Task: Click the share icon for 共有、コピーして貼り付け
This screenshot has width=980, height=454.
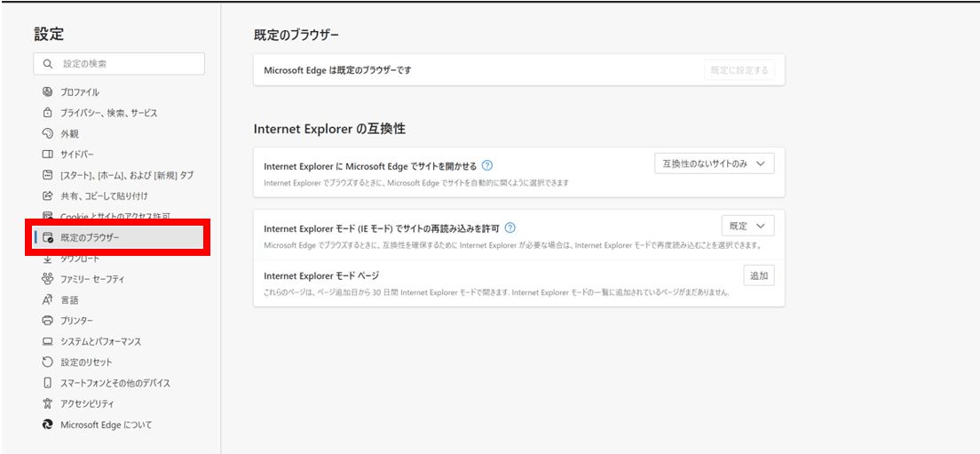Action: pyautogui.click(x=47, y=196)
